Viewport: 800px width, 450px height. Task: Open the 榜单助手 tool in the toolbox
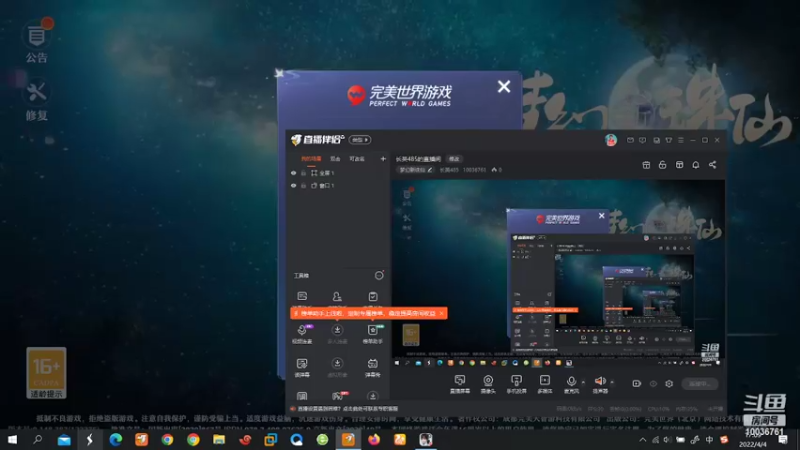click(x=372, y=334)
